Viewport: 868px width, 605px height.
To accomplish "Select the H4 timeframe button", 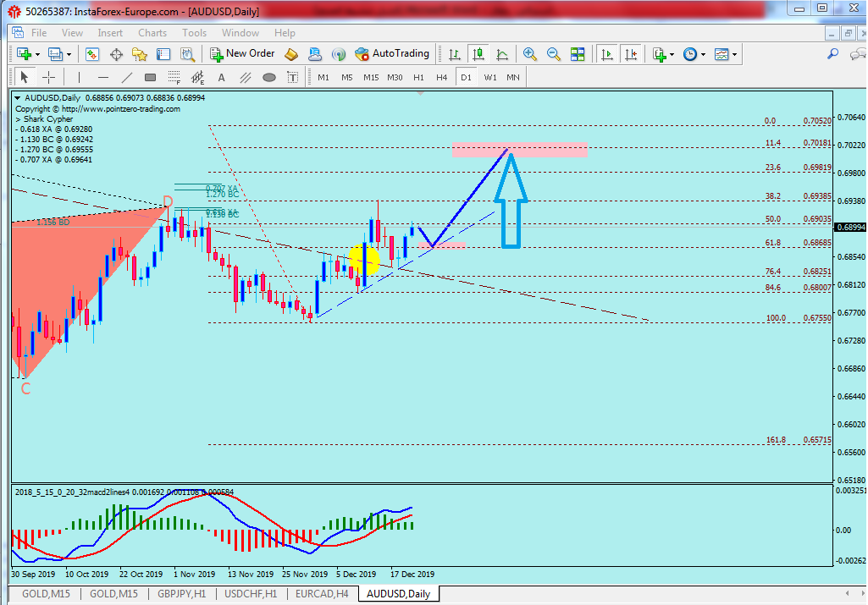I will [441, 77].
